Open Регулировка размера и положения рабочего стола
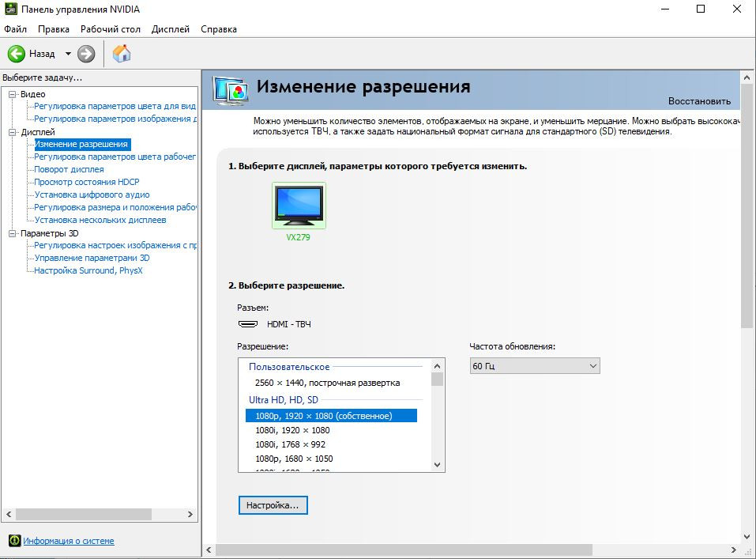The width and height of the screenshot is (756, 559). (x=115, y=207)
